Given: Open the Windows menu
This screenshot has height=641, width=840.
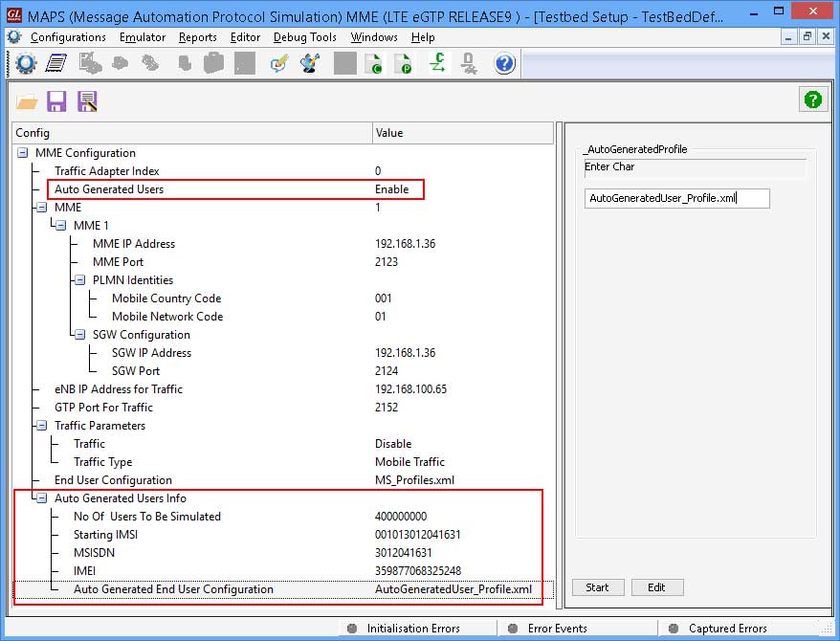Looking at the screenshot, I should [374, 37].
